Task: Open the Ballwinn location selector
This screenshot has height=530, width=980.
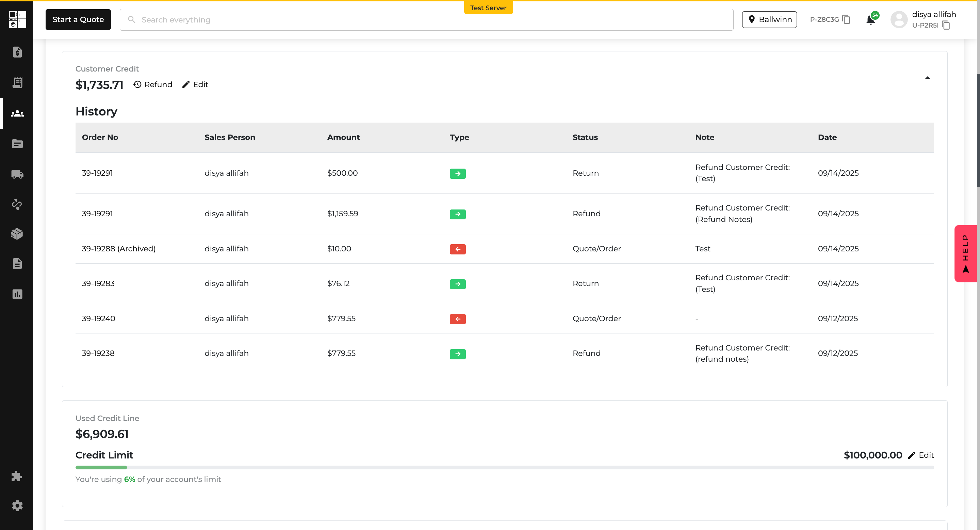Action: coord(769,19)
